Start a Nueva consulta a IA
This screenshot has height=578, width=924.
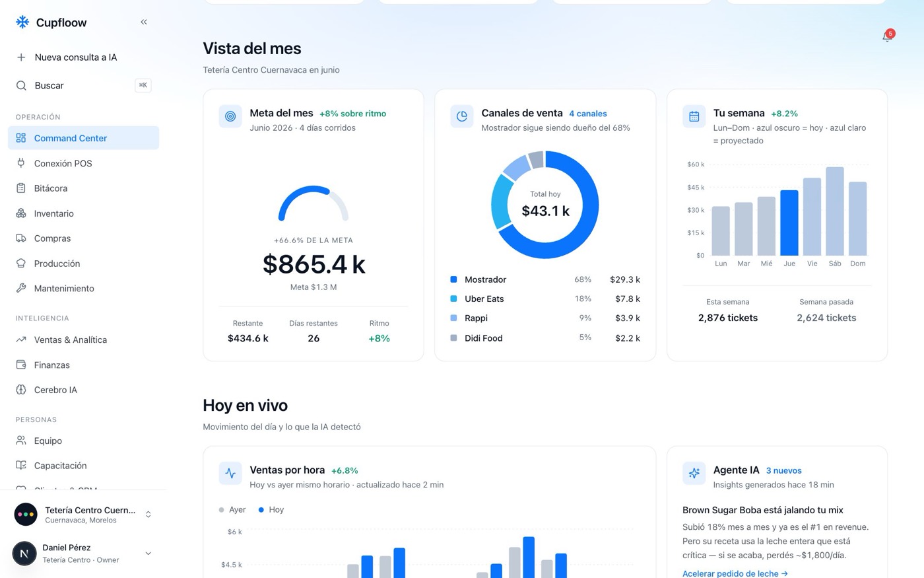coord(83,57)
